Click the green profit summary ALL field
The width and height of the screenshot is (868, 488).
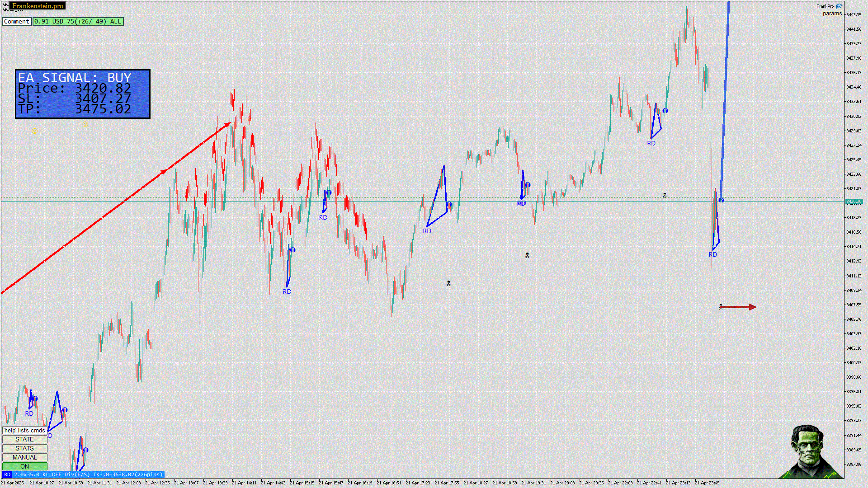tap(78, 21)
